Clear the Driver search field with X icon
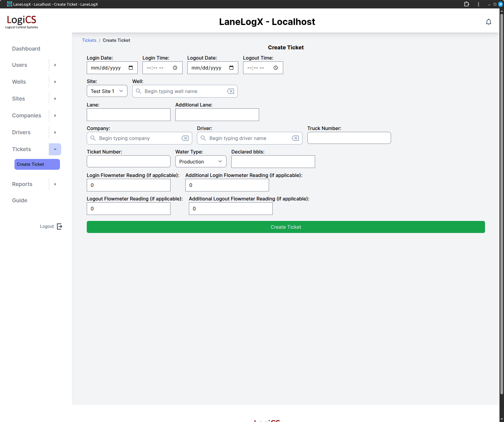Screen dimensions: 504x422 click(x=295, y=138)
